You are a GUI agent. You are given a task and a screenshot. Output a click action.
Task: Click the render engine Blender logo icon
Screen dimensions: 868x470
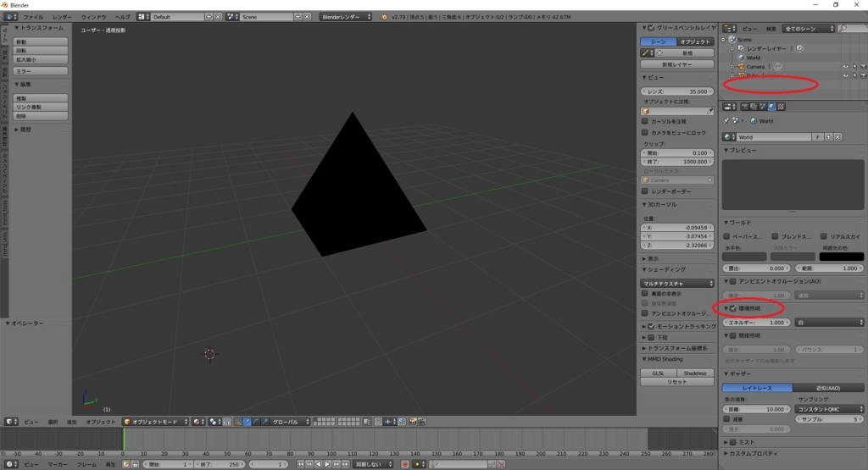click(384, 17)
